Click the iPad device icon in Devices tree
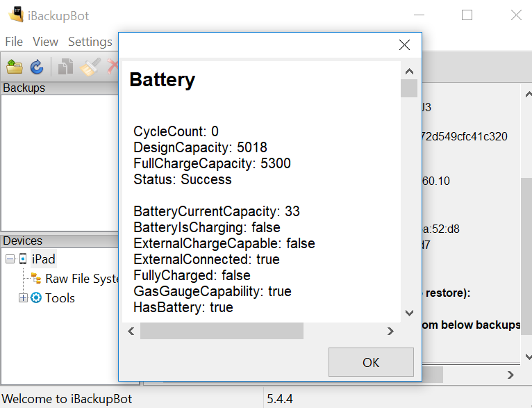 pyautogui.click(x=23, y=259)
